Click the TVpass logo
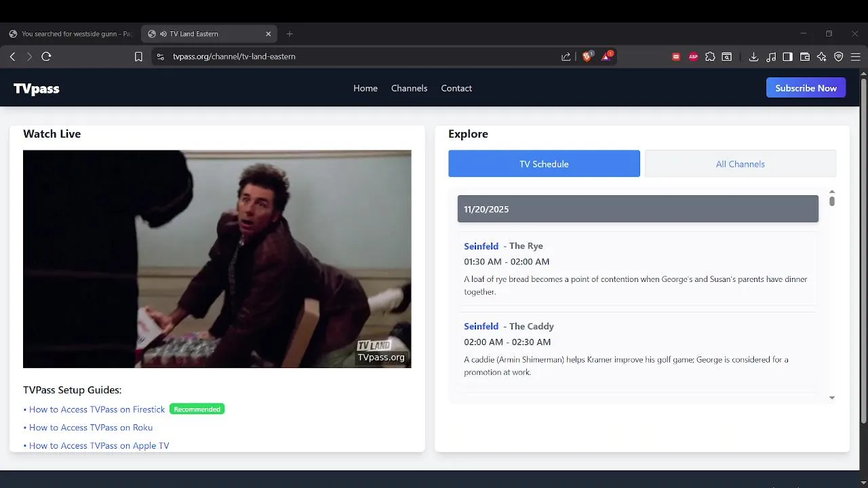This screenshot has height=488, width=868. [37, 88]
